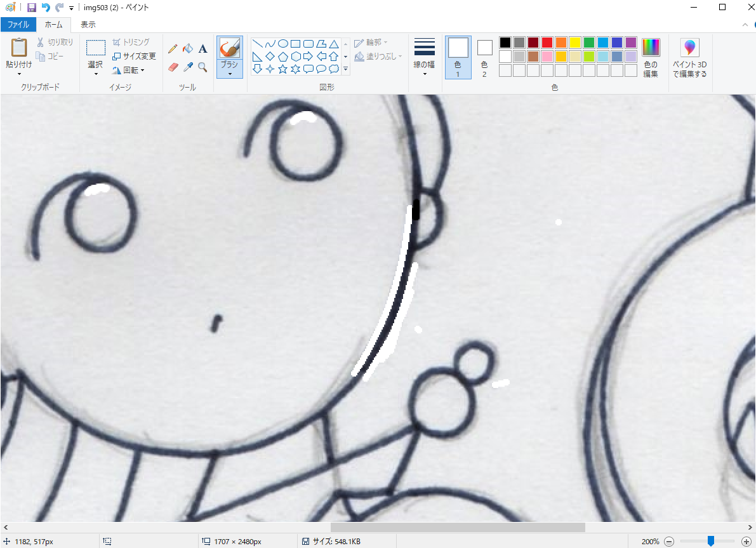Choose the Five-point star shape
This screenshot has height=548, width=756.
283,69
